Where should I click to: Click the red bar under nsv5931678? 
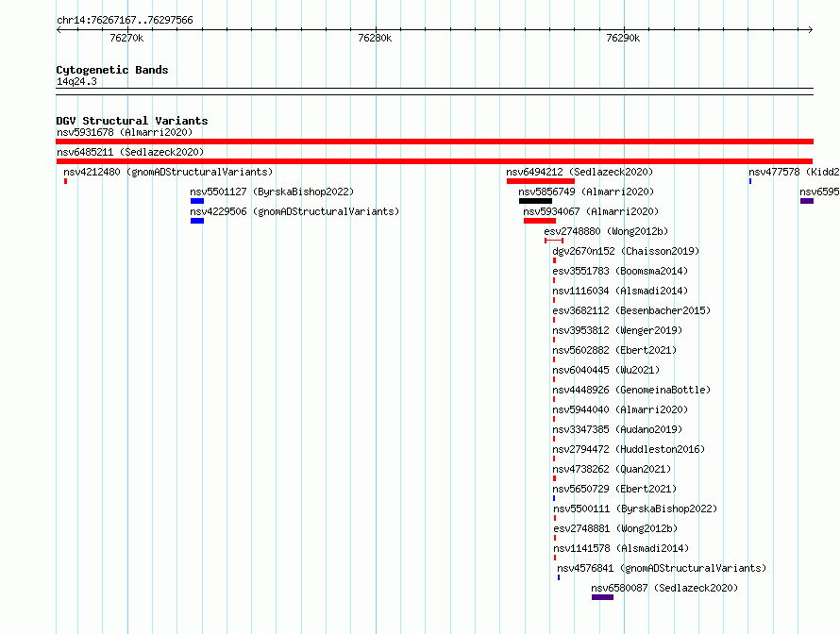point(434,142)
